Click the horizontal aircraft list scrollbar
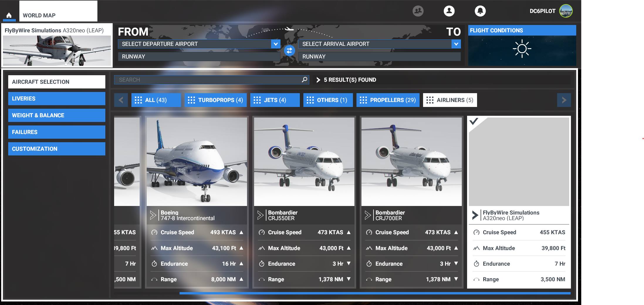The height and width of the screenshot is (305, 644). coord(375,293)
